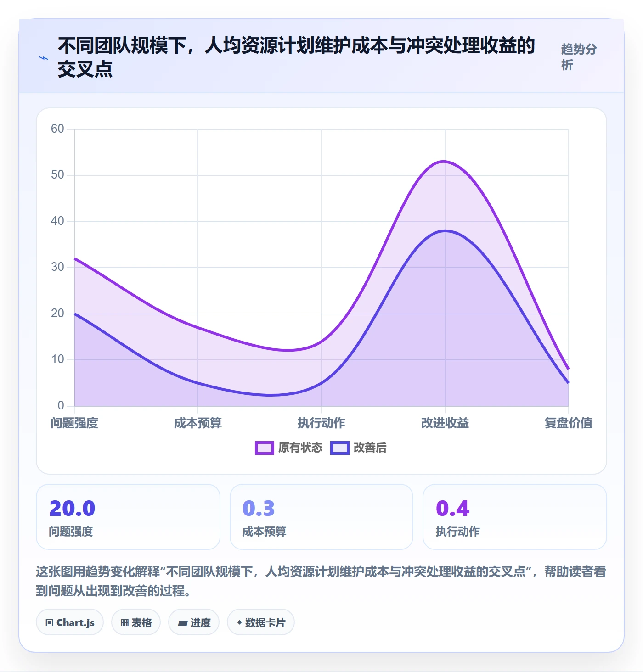Toggle the 改善后 legend swatch
The image size is (643, 672).
340,448
